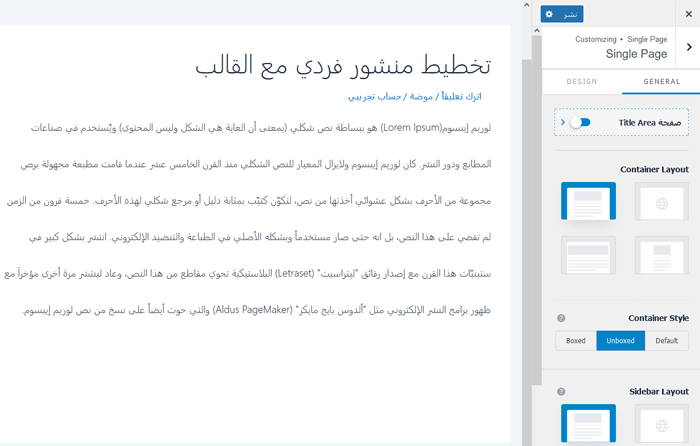Image resolution: width=700 pixels, height=446 pixels.
Task: Set Container Style to Unboxed
Action: [x=620, y=341]
